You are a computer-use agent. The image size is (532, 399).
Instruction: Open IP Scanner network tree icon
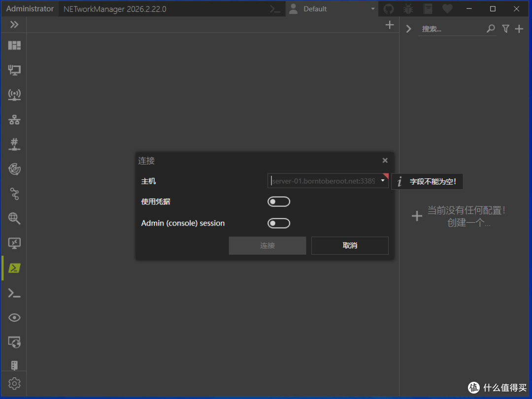[14, 119]
